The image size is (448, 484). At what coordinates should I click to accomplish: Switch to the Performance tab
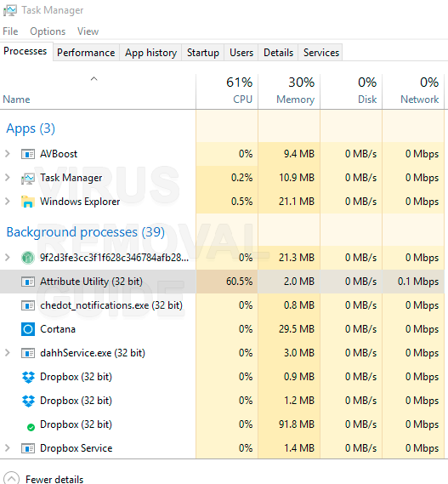click(x=86, y=53)
